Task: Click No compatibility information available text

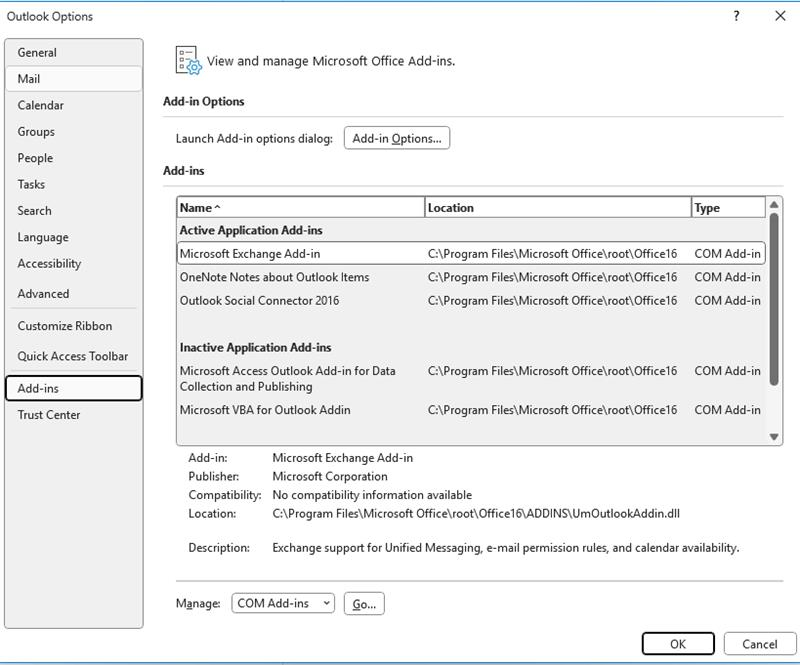Action: click(372, 495)
